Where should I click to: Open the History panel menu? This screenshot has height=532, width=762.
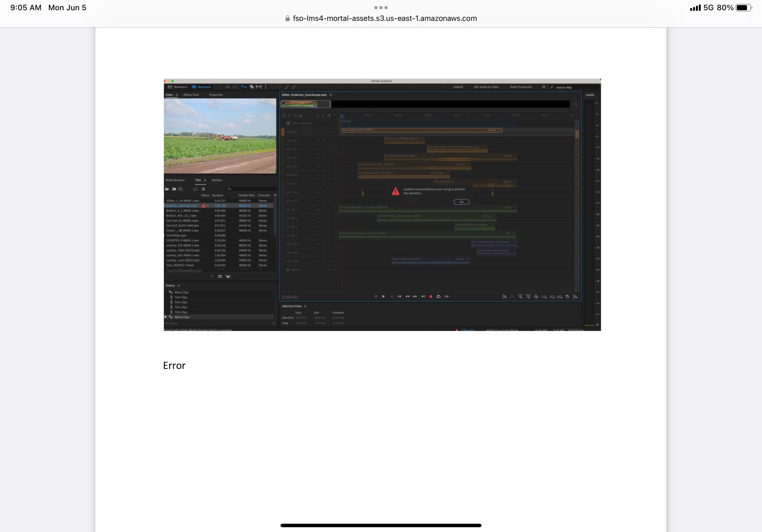179,285
